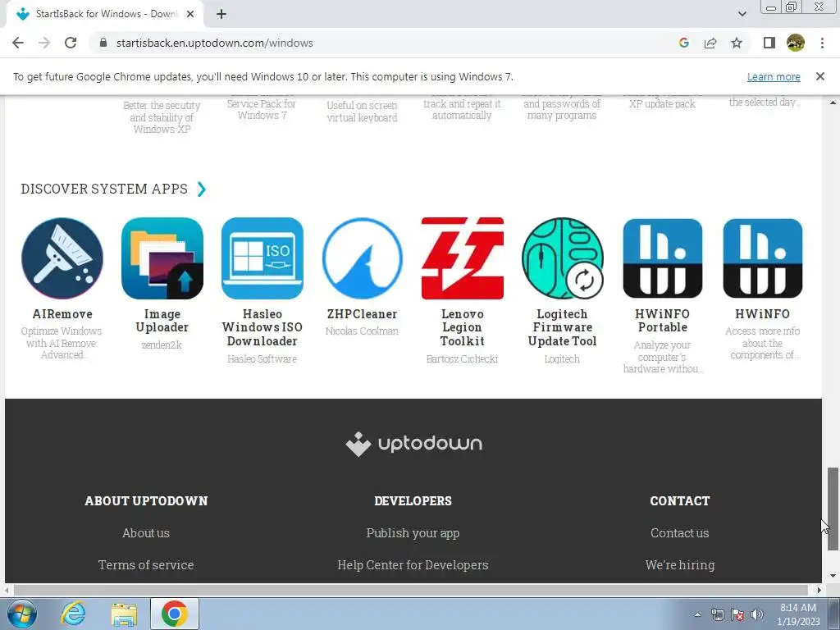Click the Hasleo Windows ISO Downloader title
840x630 pixels.
(262, 327)
